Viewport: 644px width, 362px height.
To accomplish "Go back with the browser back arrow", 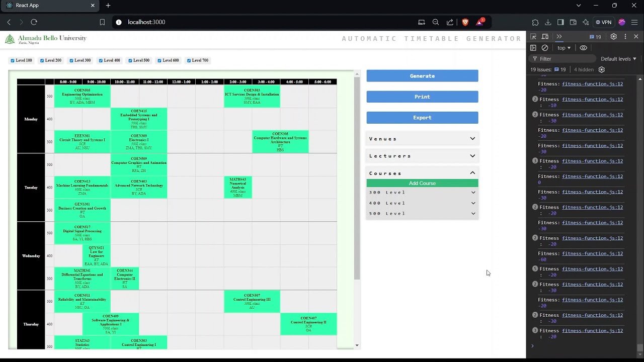I will [x=9, y=22].
